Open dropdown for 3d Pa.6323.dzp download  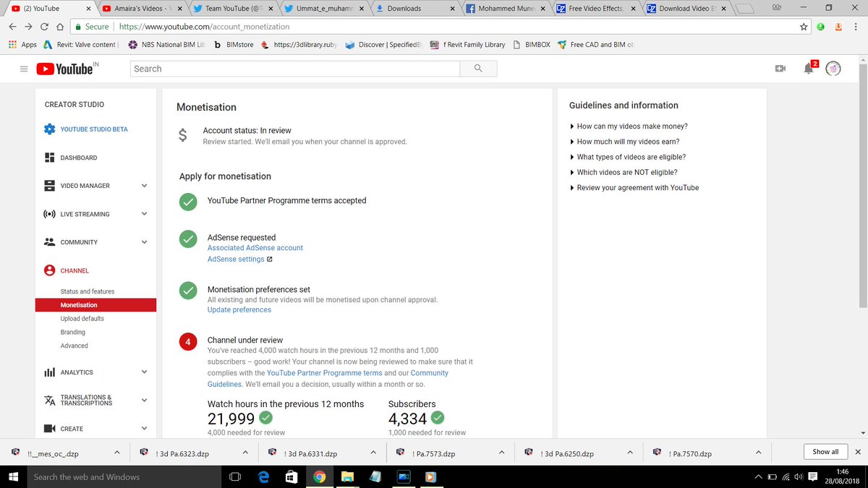[x=245, y=453]
